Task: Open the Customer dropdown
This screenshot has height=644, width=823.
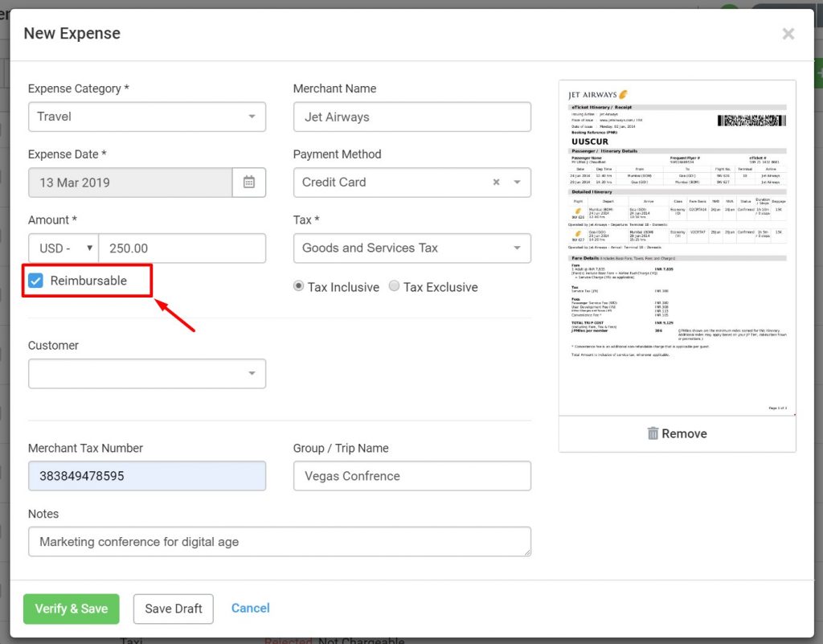Action: tap(147, 373)
